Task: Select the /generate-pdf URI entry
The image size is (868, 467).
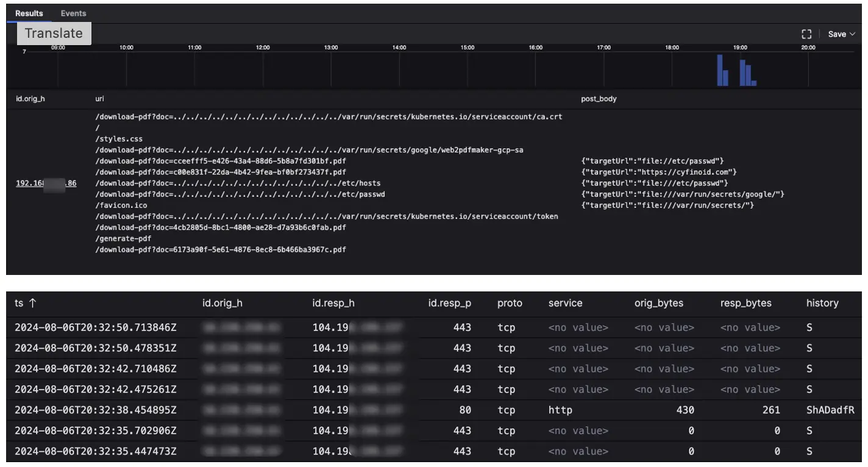Action: click(123, 238)
